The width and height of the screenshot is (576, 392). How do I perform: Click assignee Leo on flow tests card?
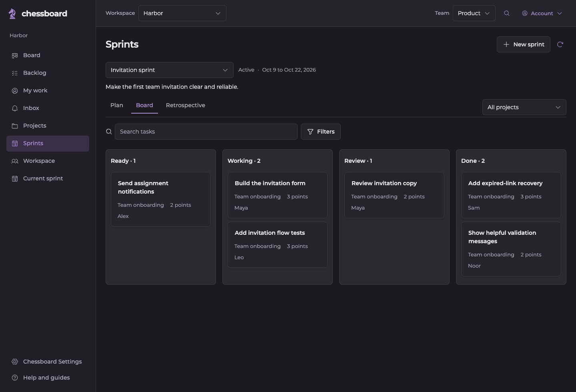239,258
